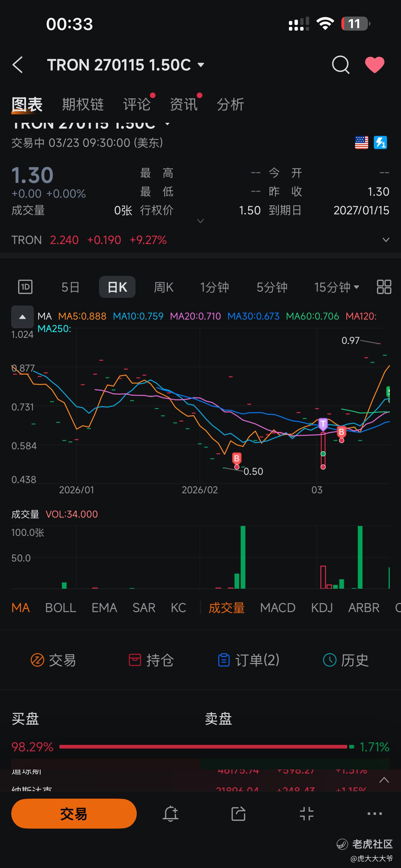Viewport: 401px width, 868px height.
Task: Expand the quote details chevron
Action: coord(200,221)
